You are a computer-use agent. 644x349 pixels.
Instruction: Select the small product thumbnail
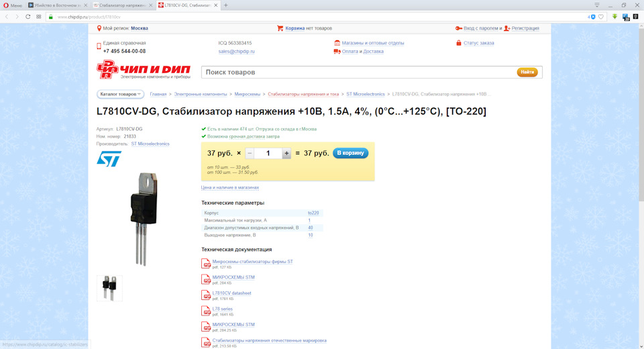point(109,288)
